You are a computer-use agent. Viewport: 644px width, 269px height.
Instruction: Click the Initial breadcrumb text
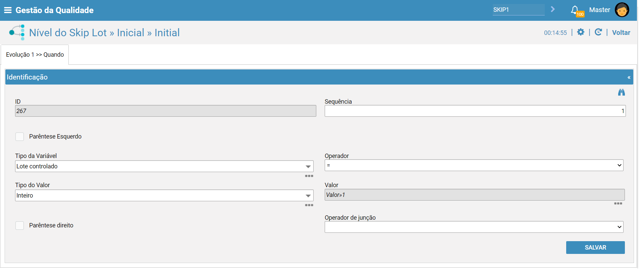point(167,33)
